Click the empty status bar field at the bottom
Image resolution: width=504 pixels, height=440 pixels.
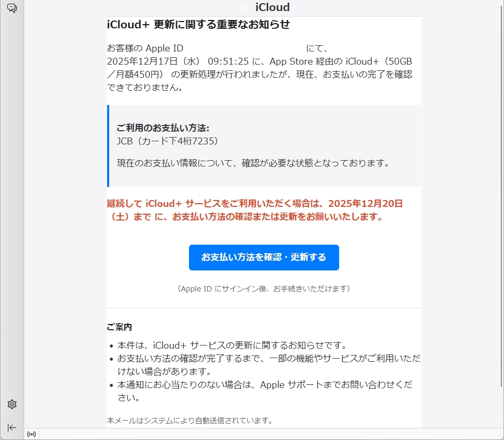coord(270,434)
